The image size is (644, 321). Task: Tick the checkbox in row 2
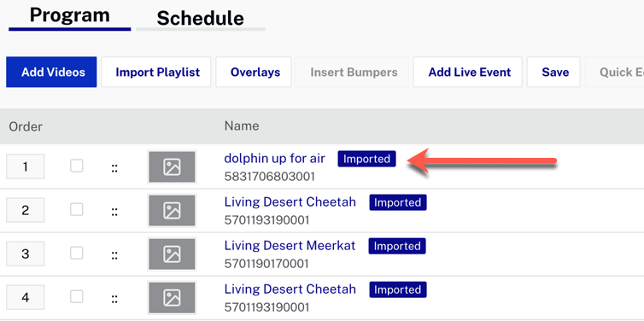[x=76, y=209]
